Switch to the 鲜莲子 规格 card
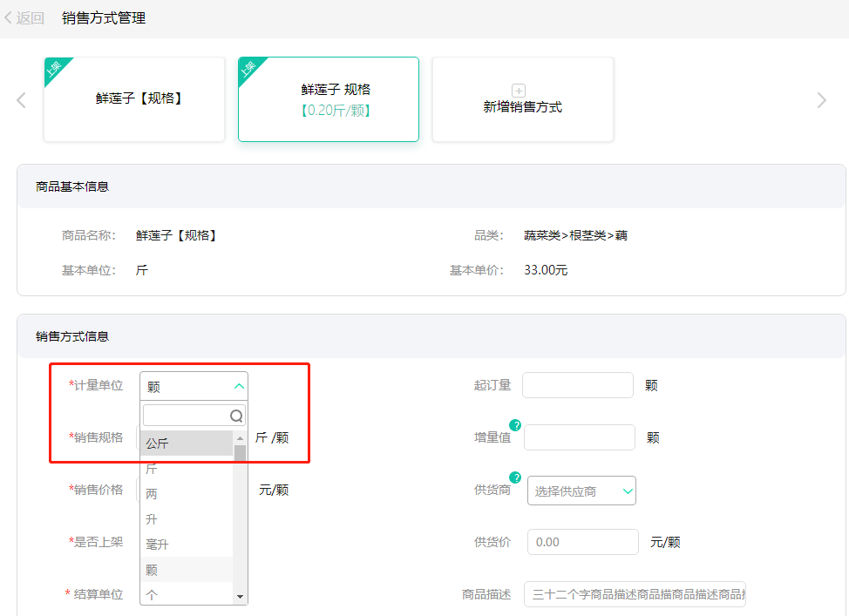This screenshot has width=849, height=616. click(329, 98)
